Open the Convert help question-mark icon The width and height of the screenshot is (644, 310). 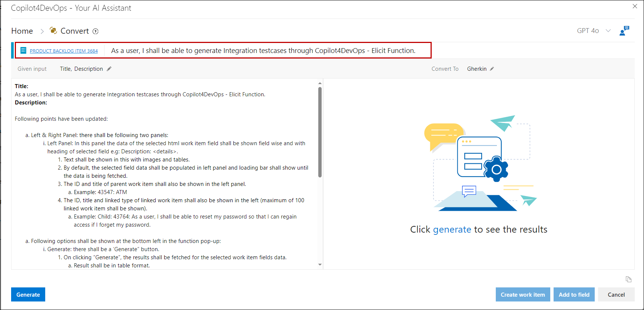(96, 31)
